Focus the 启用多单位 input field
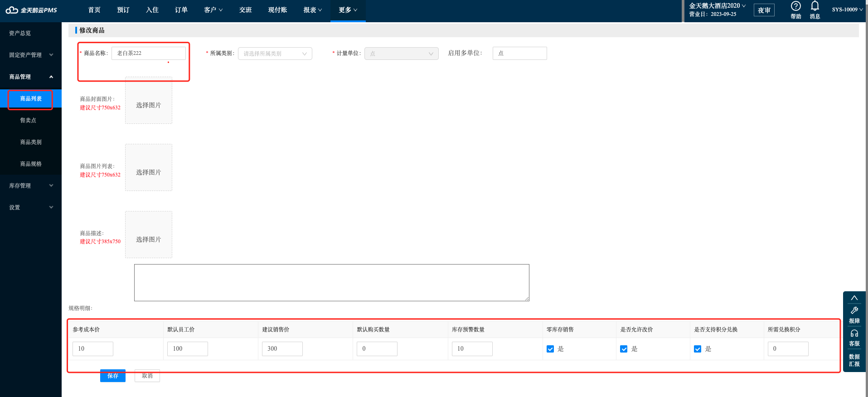 (x=520, y=53)
